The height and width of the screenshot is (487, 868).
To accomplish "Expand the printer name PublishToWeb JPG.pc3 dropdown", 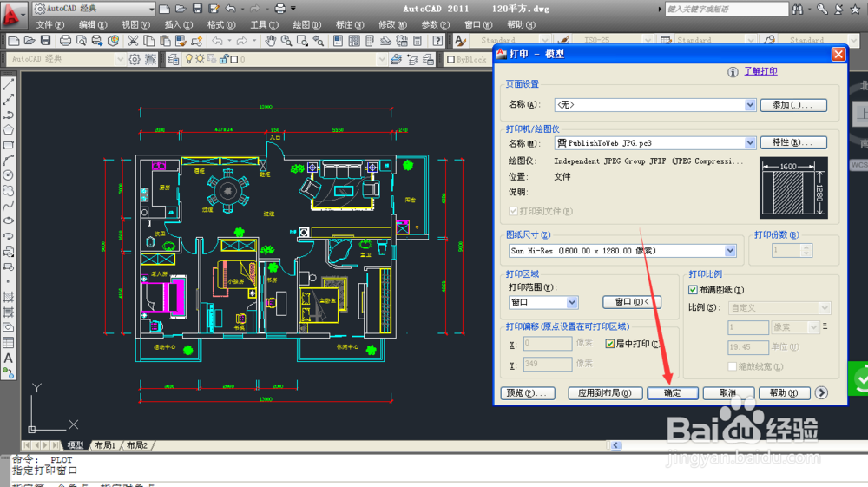I will pyautogui.click(x=750, y=142).
